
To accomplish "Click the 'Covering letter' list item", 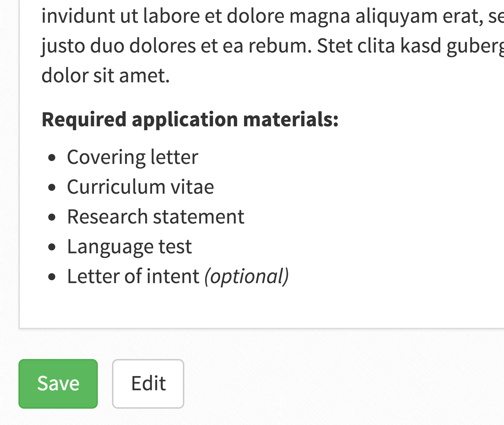I will pos(133,157).
